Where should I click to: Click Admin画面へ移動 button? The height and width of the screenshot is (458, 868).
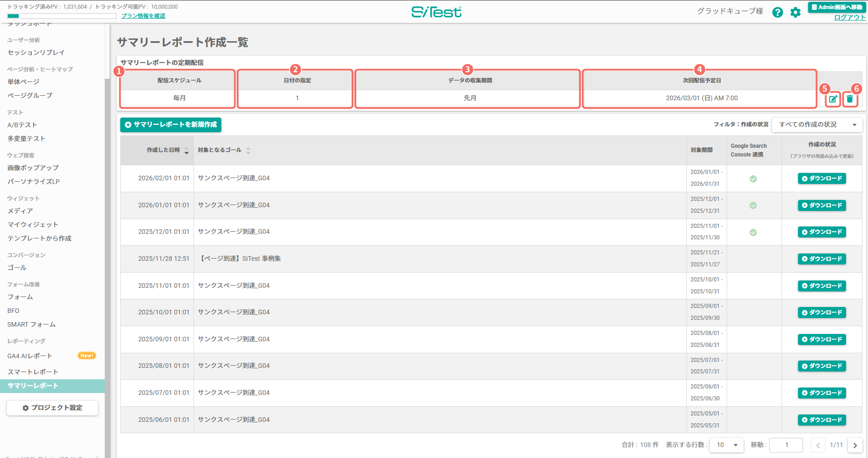pyautogui.click(x=836, y=7)
